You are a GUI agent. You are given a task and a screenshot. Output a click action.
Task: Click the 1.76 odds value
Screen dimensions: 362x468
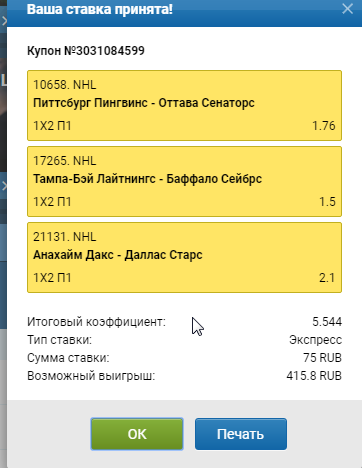[x=324, y=126]
